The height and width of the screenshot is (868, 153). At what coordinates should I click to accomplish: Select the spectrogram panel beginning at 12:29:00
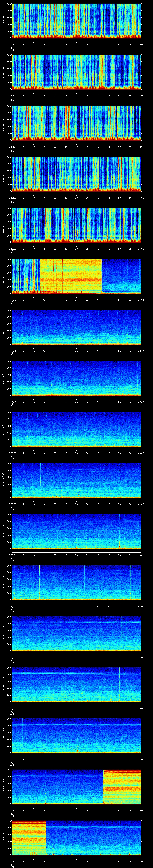(77, 21)
